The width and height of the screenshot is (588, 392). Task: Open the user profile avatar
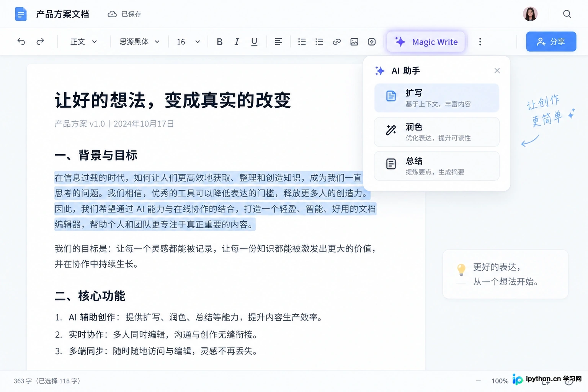(x=530, y=14)
